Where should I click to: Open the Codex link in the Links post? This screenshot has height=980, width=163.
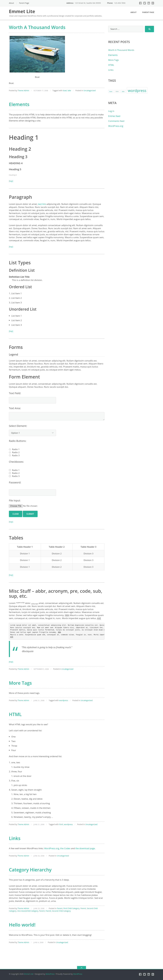pyautogui.click(x=65, y=848)
